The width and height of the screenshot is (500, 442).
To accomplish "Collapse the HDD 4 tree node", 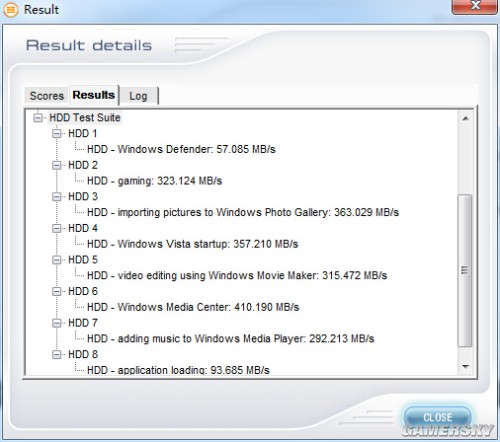I will [57, 228].
